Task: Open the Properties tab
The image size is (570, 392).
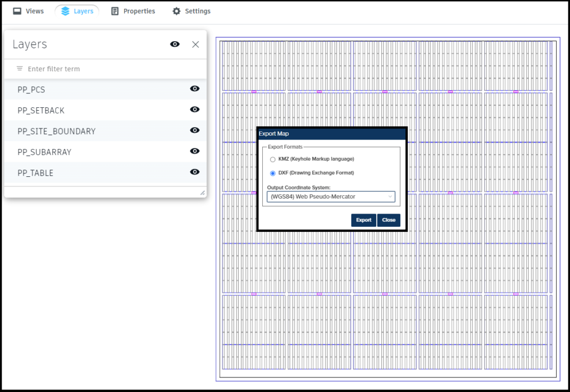Action: (133, 11)
